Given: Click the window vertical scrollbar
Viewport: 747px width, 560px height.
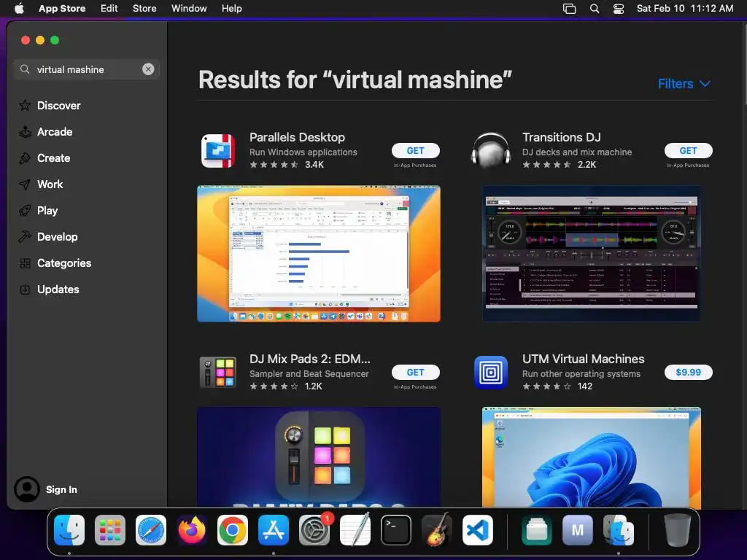Looking at the screenshot, I should point(744,64).
